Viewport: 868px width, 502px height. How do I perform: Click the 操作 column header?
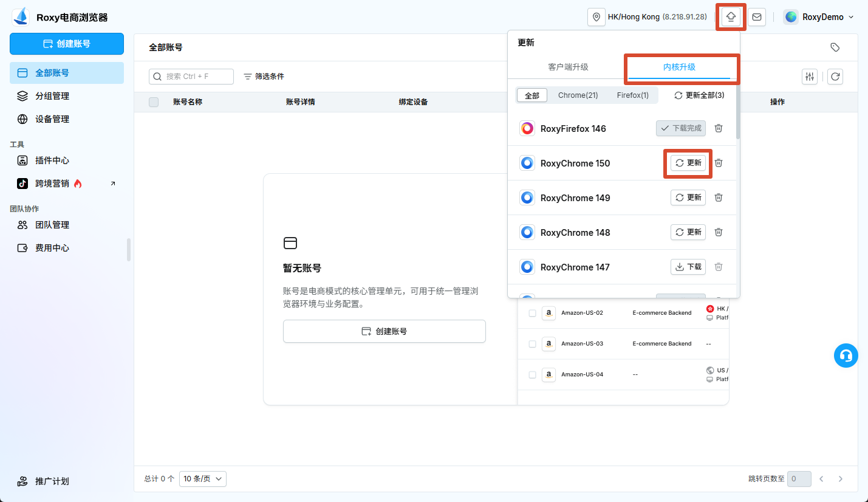pos(777,102)
